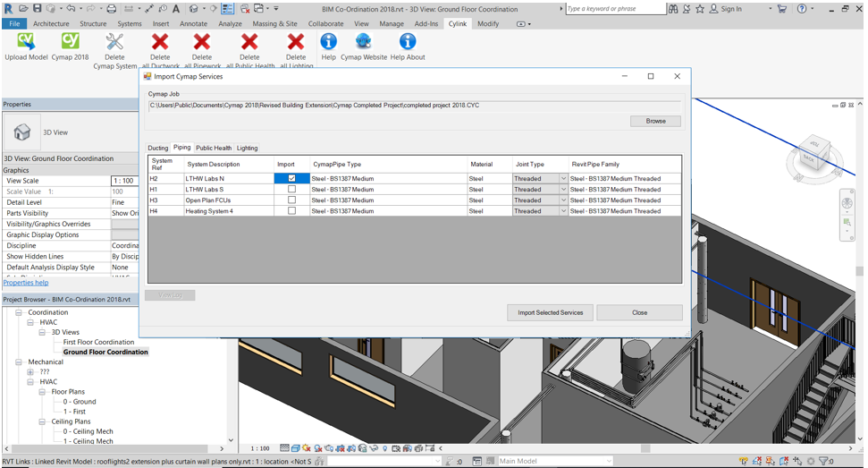
Task: Open the Collaborate ribbon tab
Action: [x=325, y=24]
